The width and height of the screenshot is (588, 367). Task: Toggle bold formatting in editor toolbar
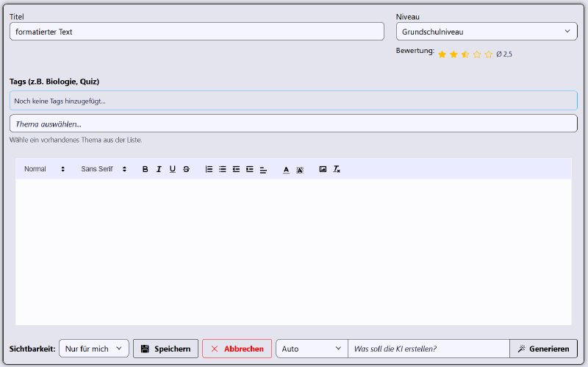pos(145,169)
